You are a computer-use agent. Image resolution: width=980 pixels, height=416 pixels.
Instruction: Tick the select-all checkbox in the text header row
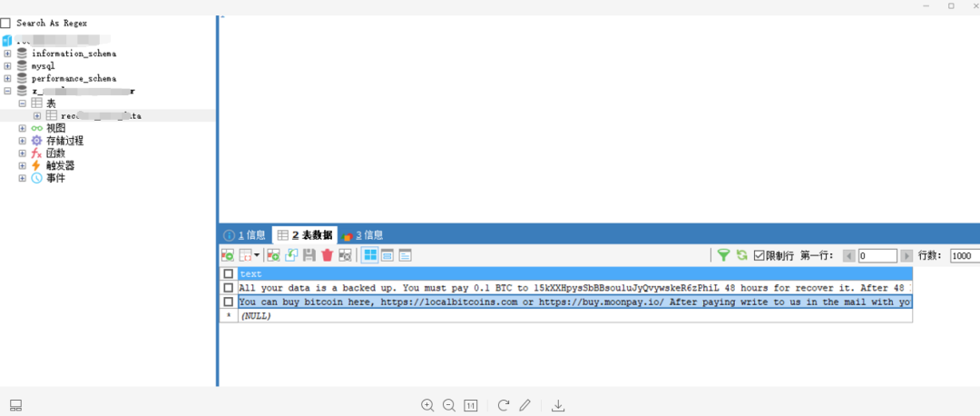click(x=229, y=274)
